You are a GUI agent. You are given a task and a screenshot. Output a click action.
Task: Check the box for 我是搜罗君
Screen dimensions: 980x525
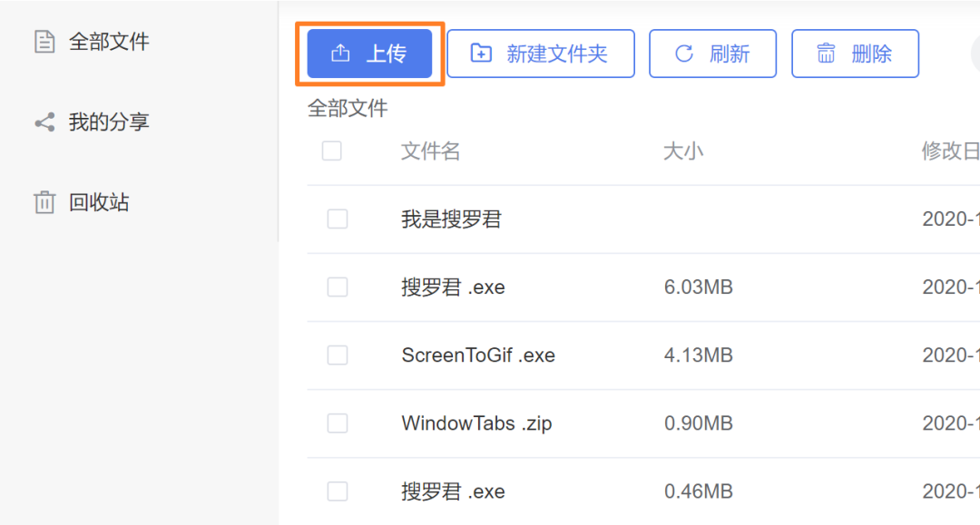tap(338, 219)
